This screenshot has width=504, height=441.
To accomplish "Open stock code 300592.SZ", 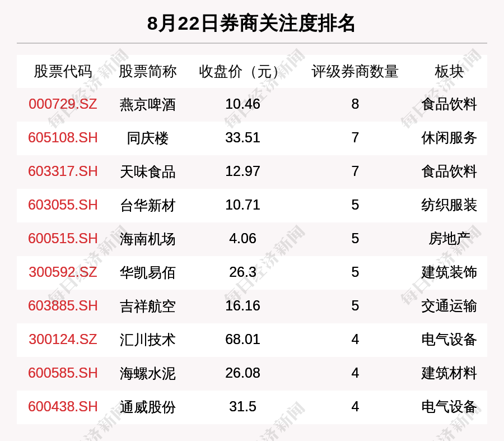I will (x=63, y=272).
